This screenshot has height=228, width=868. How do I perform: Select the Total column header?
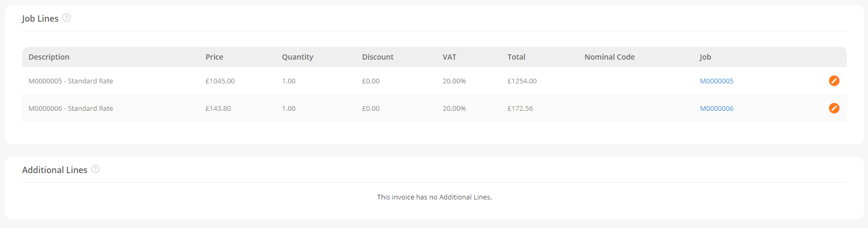click(x=516, y=57)
